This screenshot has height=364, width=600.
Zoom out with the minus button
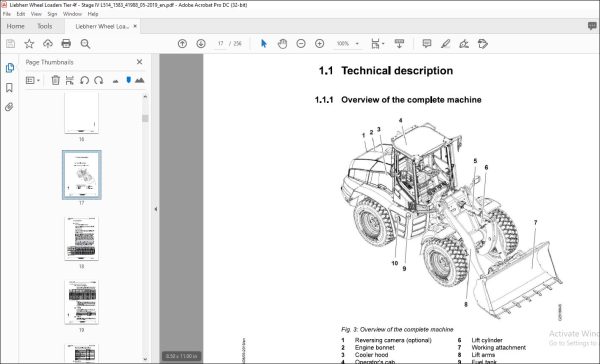301,44
